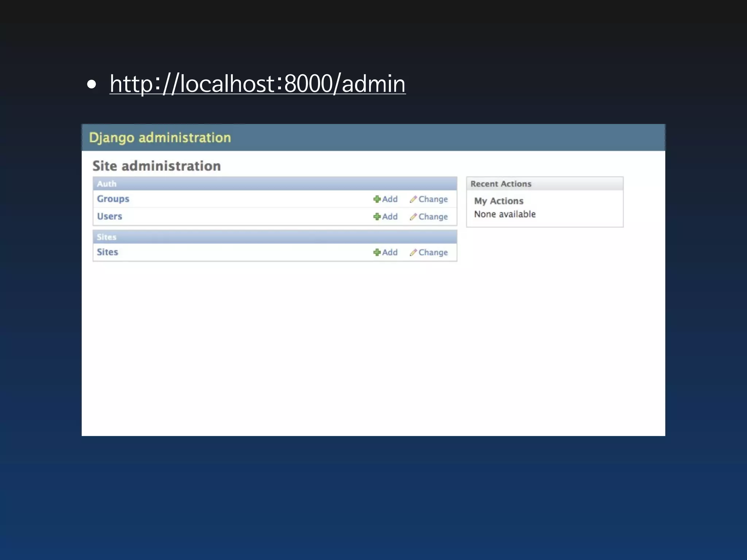747x560 pixels.
Task: Open the Sites model link below Sites header
Action: pos(107,252)
